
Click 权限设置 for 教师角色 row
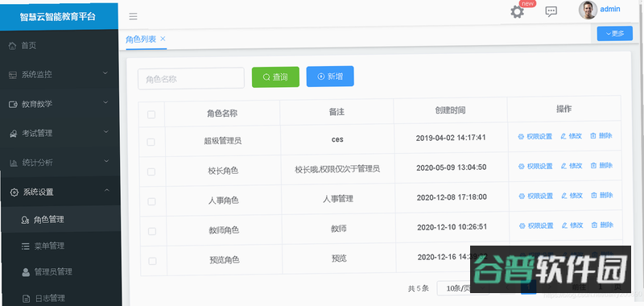click(x=536, y=225)
